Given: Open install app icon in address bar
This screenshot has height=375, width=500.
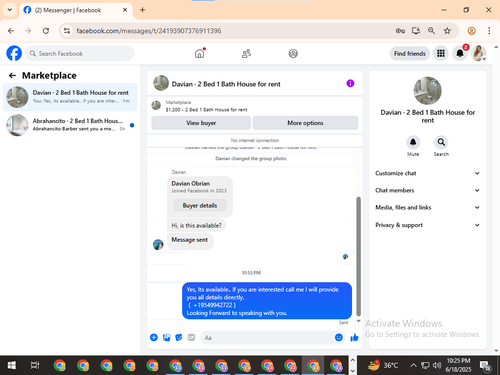Looking at the screenshot, I should [416, 31].
